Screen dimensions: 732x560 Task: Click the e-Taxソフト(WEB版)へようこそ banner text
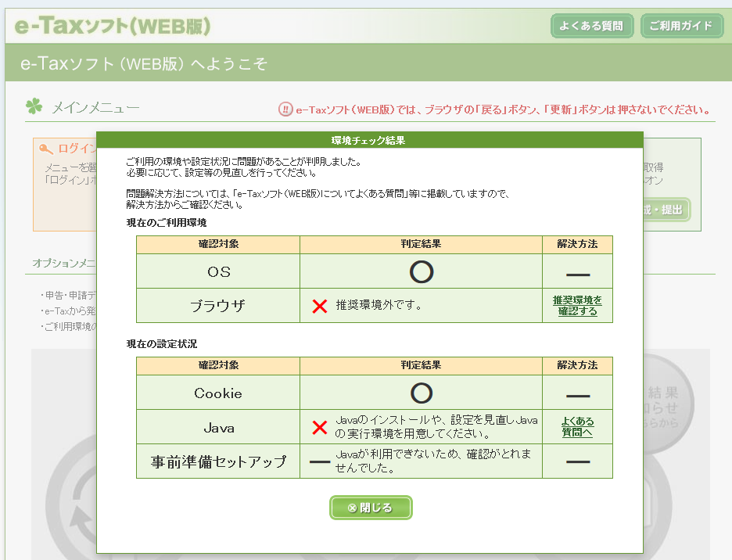144,63
